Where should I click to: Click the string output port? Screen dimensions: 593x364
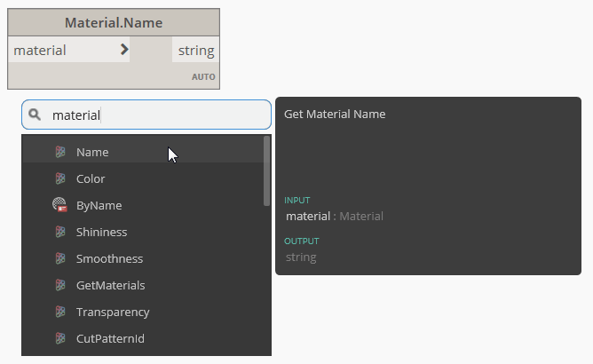click(x=195, y=51)
